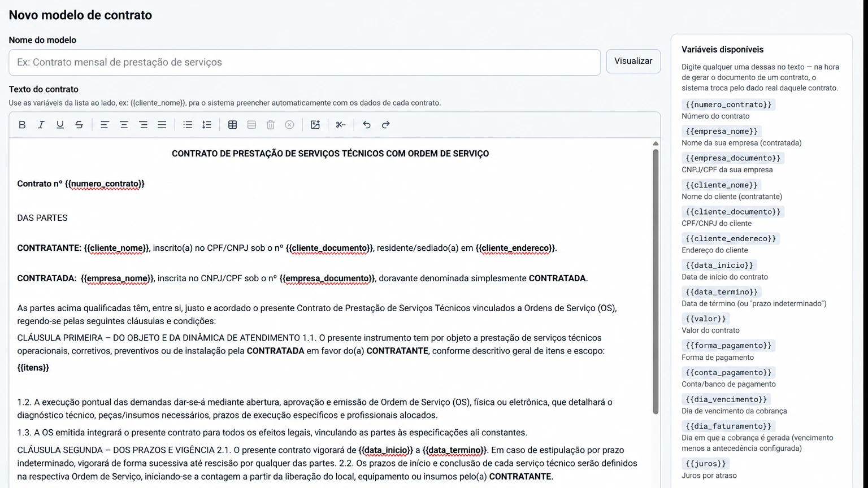Click the {{cliente_documento}} variable chip in the sidebar

tap(733, 212)
